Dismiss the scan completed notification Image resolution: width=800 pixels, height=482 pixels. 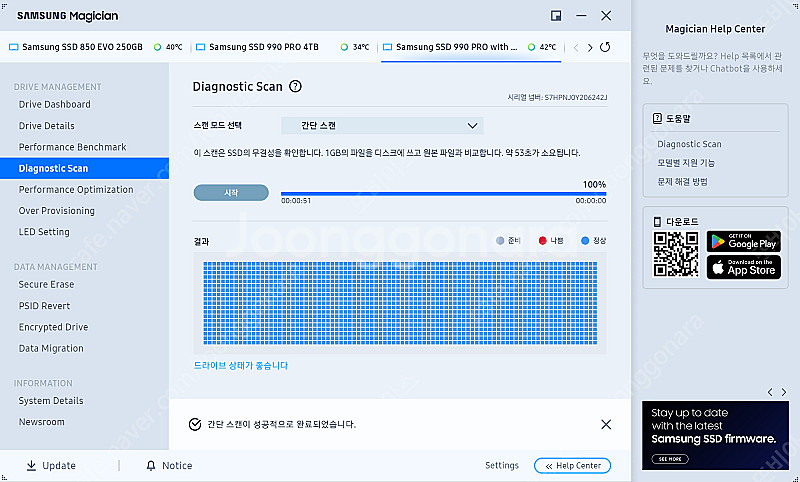606,424
